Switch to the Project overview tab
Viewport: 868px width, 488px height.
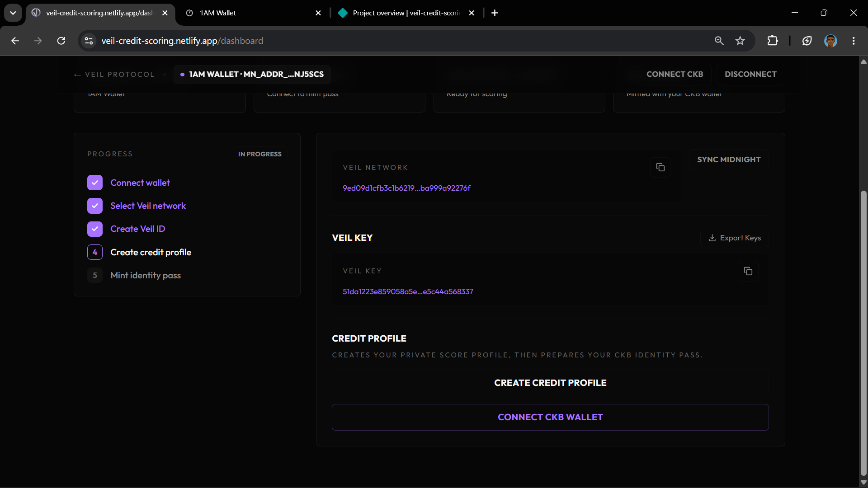pyautogui.click(x=406, y=13)
